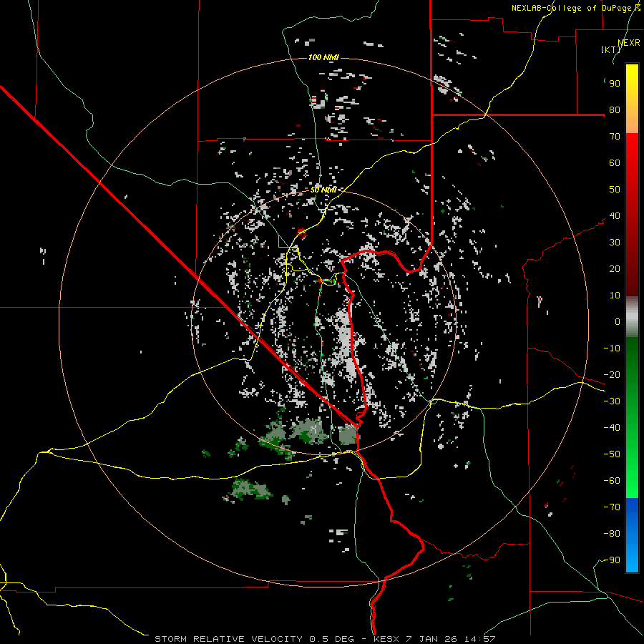Screen dimensions: 644x644
Task: Select the 60 value on the velocity scale
Action: (615, 163)
